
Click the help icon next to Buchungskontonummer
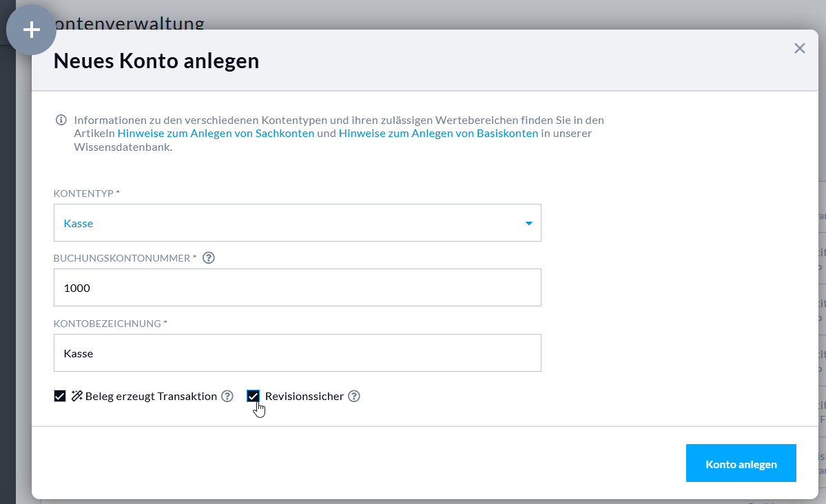209,258
